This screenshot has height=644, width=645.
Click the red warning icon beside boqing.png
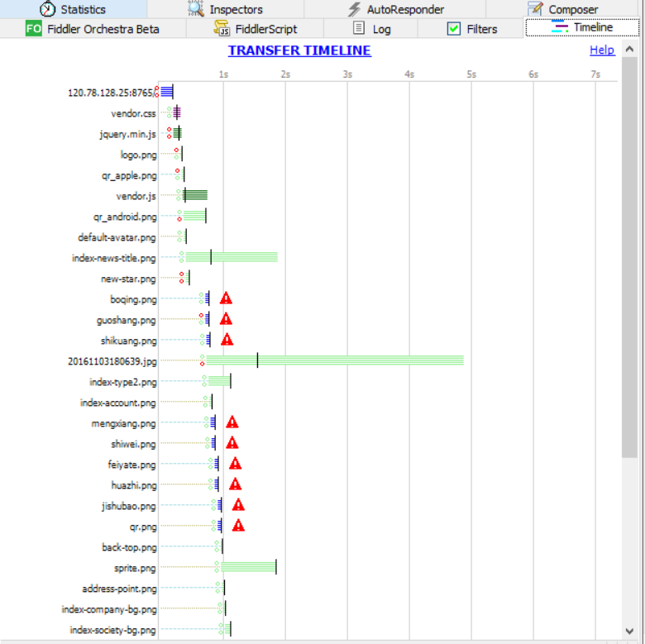[226, 298]
